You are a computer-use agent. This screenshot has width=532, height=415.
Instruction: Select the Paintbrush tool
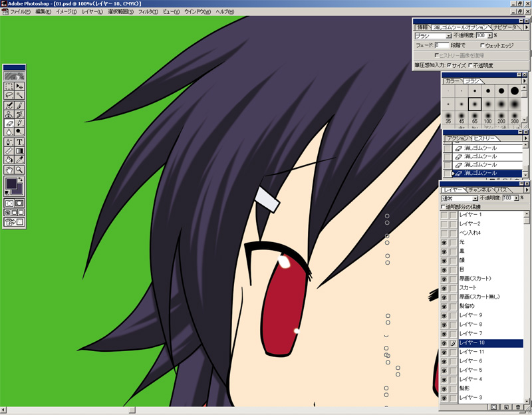point(19,106)
